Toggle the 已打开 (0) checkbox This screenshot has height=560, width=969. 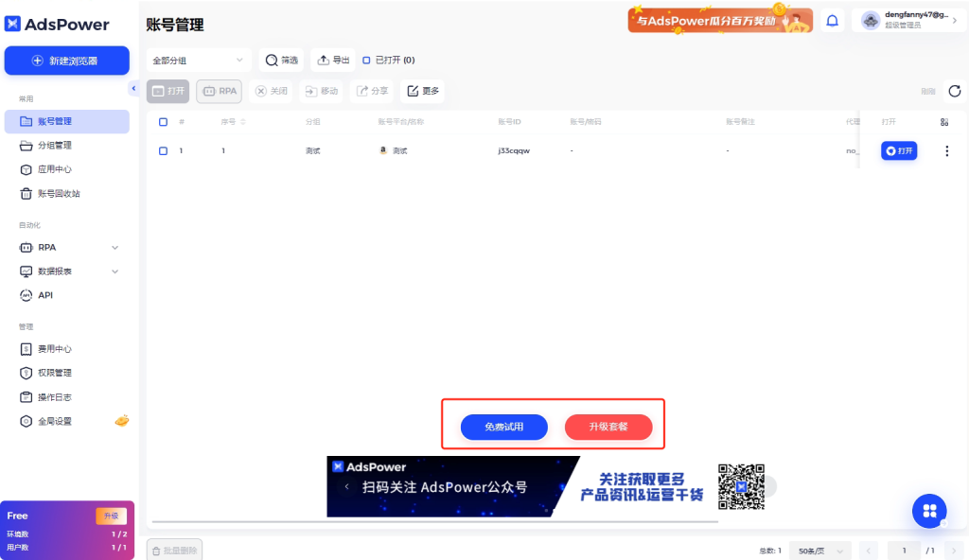click(x=367, y=61)
